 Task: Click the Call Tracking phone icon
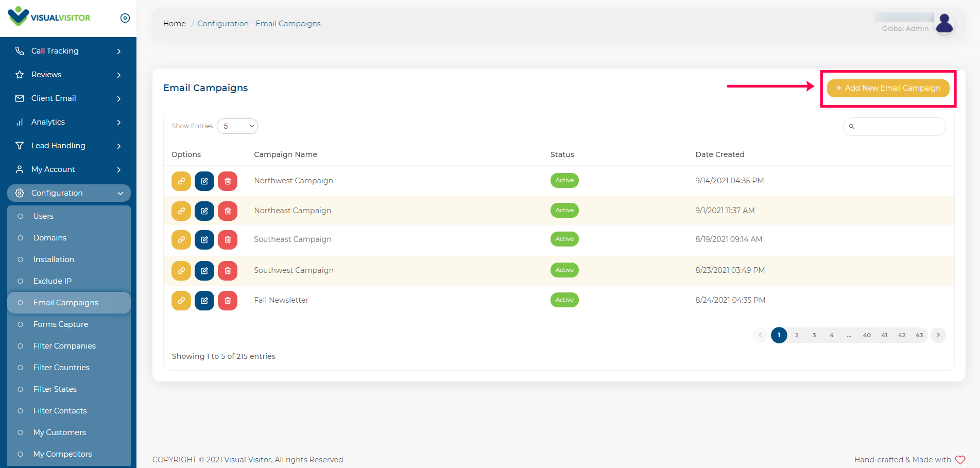click(20, 51)
